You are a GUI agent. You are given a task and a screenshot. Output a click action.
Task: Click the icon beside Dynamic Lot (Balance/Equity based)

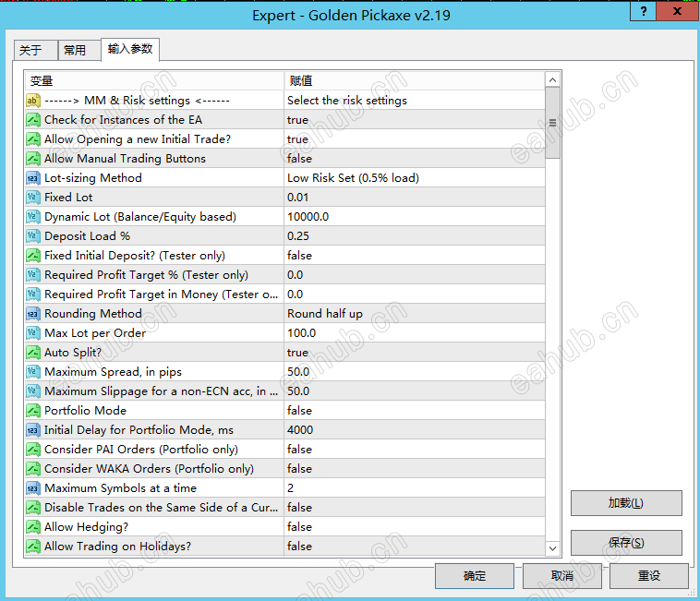[33, 217]
